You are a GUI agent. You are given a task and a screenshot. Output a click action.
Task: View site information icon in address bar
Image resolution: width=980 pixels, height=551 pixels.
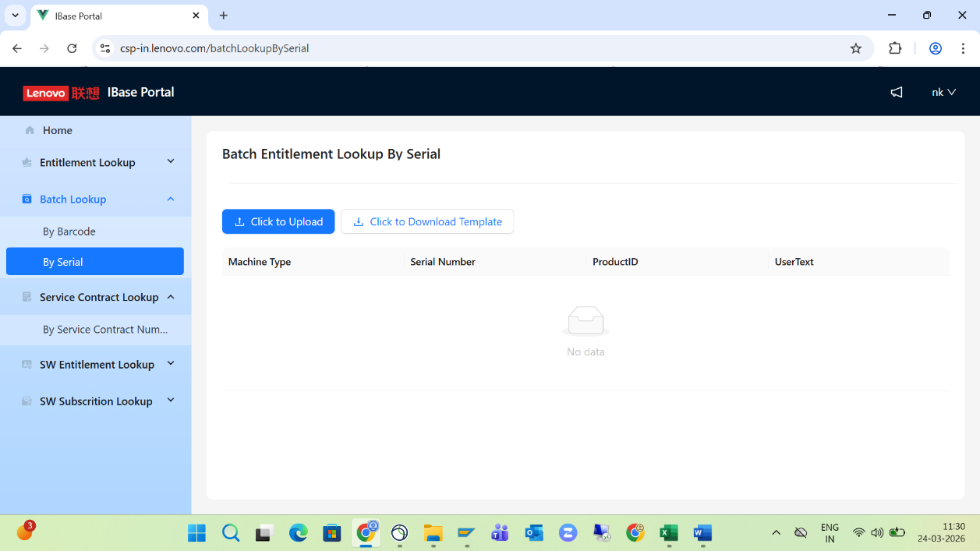click(x=104, y=48)
